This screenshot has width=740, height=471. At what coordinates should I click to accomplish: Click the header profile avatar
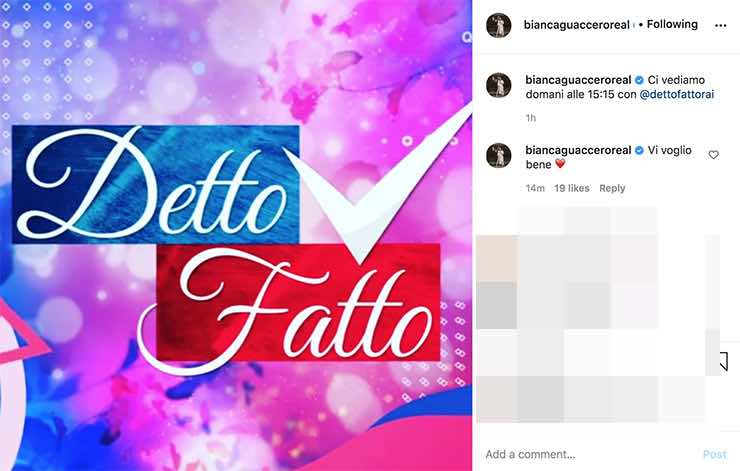click(499, 25)
